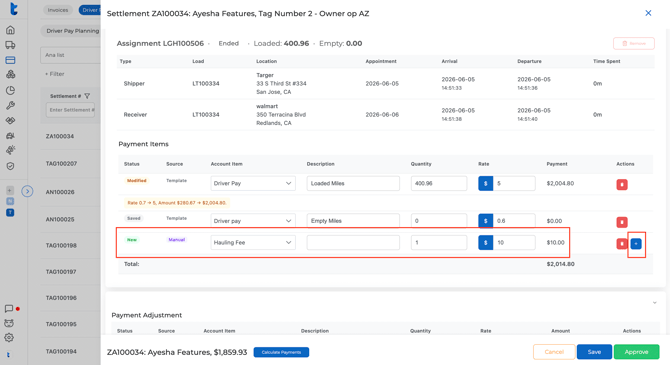Click the Enter Settlement # search field

coord(70,110)
